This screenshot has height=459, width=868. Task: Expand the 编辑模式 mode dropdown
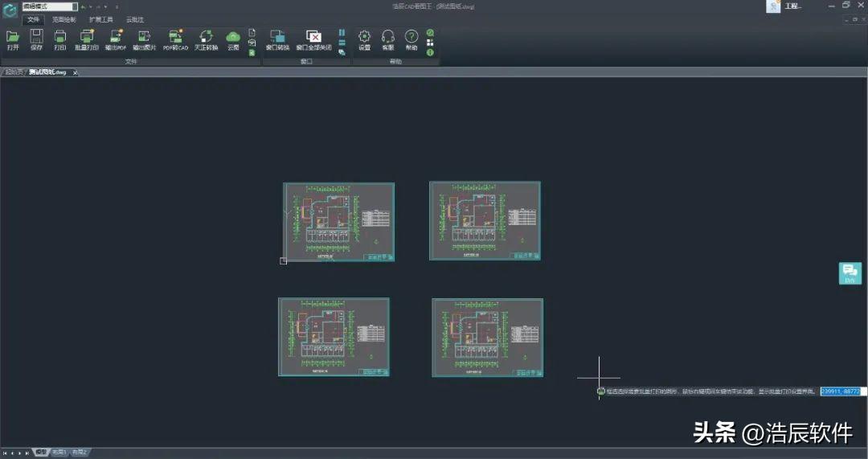[75, 6]
